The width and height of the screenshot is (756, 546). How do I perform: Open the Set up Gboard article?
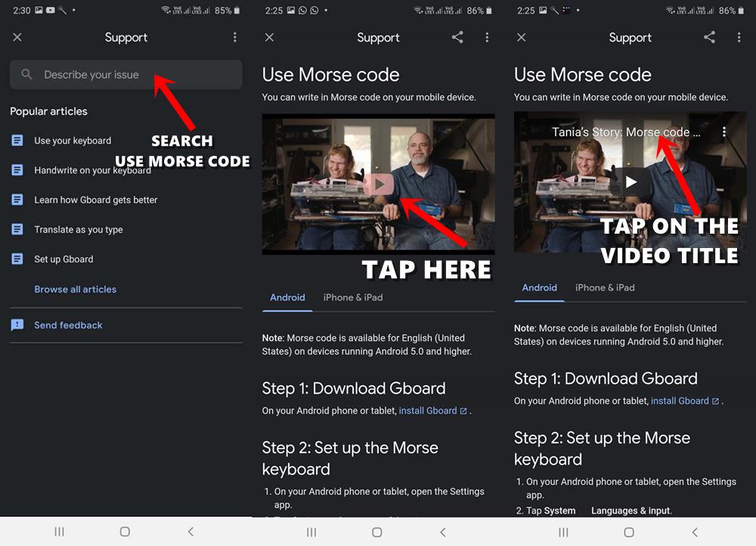pyautogui.click(x=64, y=259)
